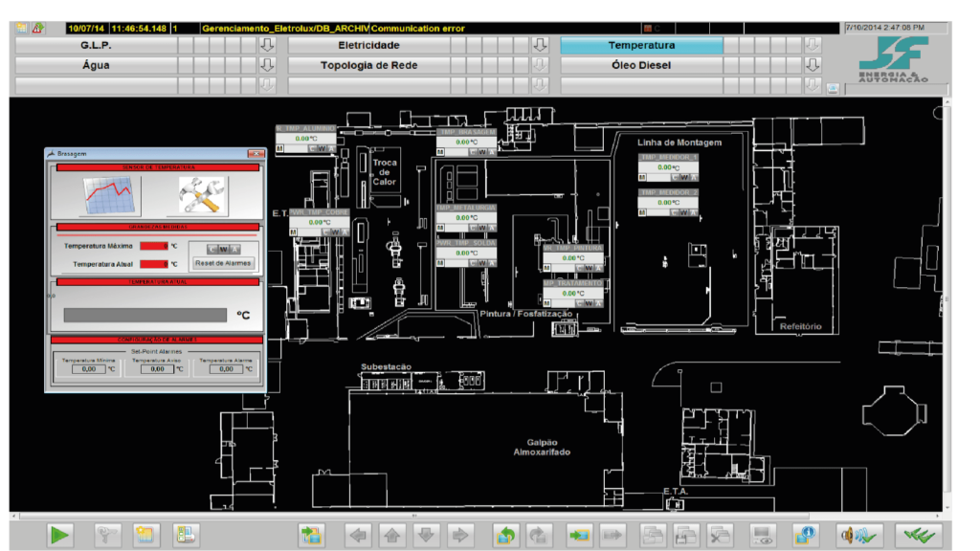Image resolution: width=980 pixels, height=551 pixels.
Task: Click the home up-arrow navigation icon
Action: click(392, 535)
